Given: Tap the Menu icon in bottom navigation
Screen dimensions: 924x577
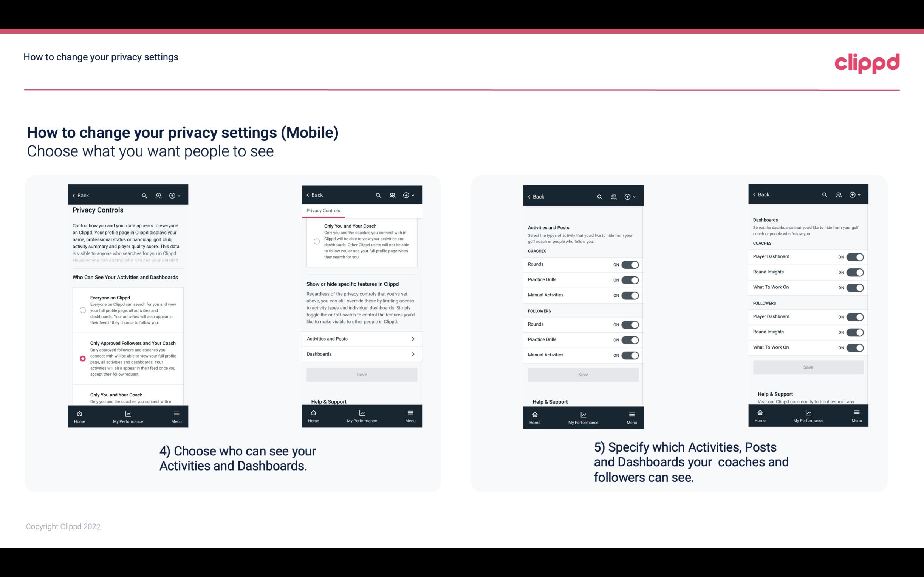Looking at the screenshot, I should 176,415.
